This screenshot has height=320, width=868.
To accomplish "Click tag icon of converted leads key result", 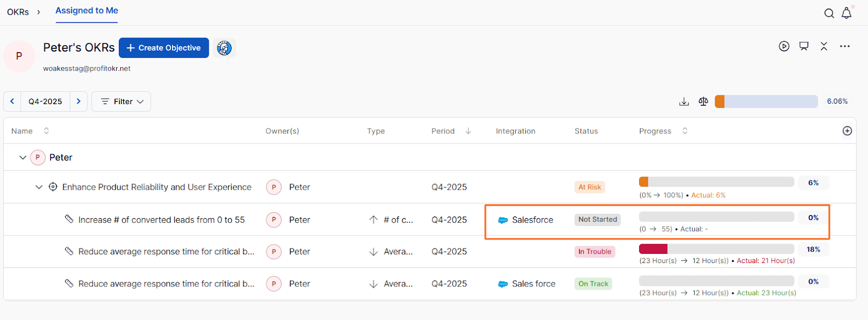I will point(69,219).
